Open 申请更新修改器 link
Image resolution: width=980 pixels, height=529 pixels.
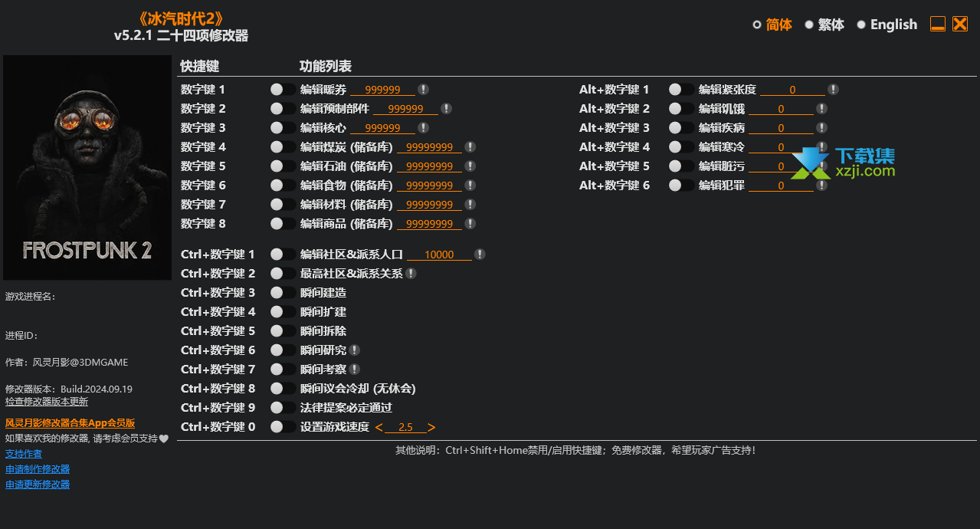click(38, 485)
